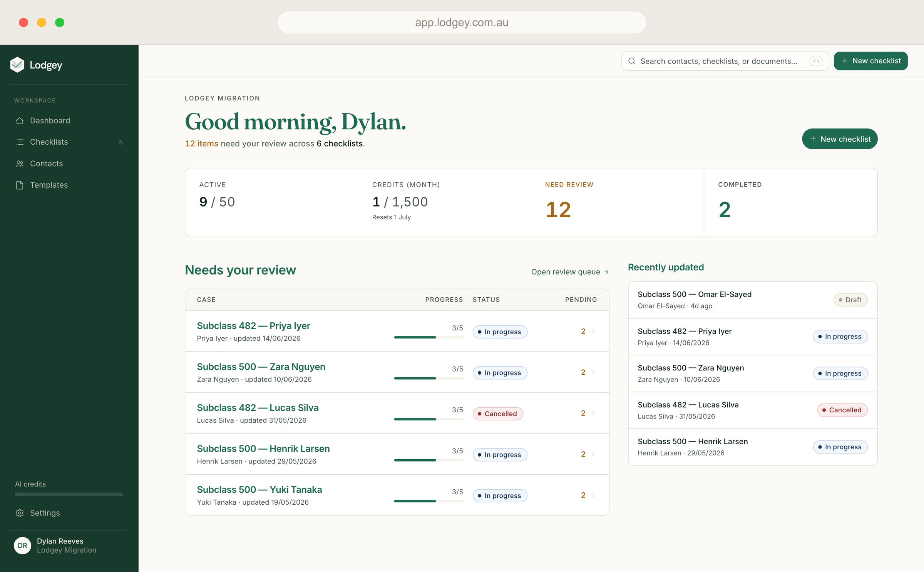Expand the Priya Iyer row chevron

pos(593,331)
